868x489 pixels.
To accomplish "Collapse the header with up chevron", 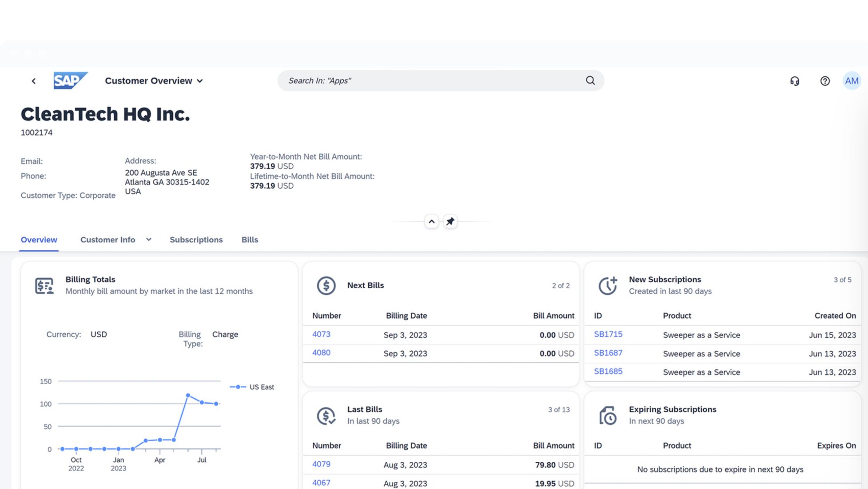I will (431, 221).
